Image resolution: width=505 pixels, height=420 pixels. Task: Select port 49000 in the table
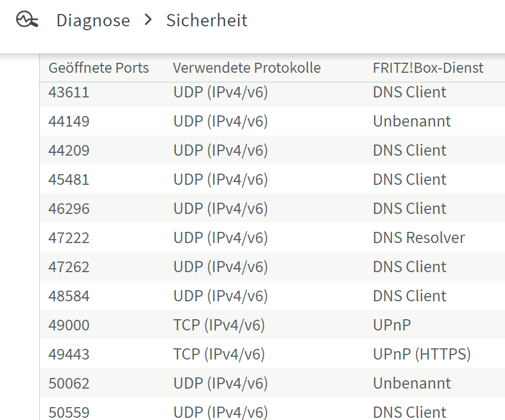[x=69, y=325]
